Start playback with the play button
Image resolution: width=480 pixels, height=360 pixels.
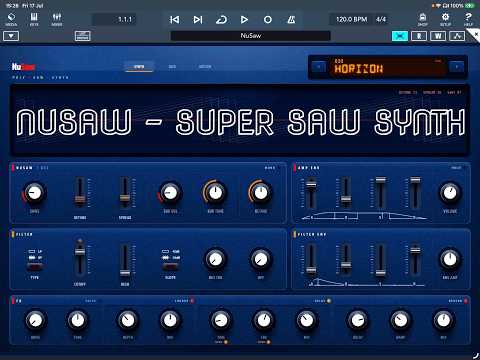(244, 20)
